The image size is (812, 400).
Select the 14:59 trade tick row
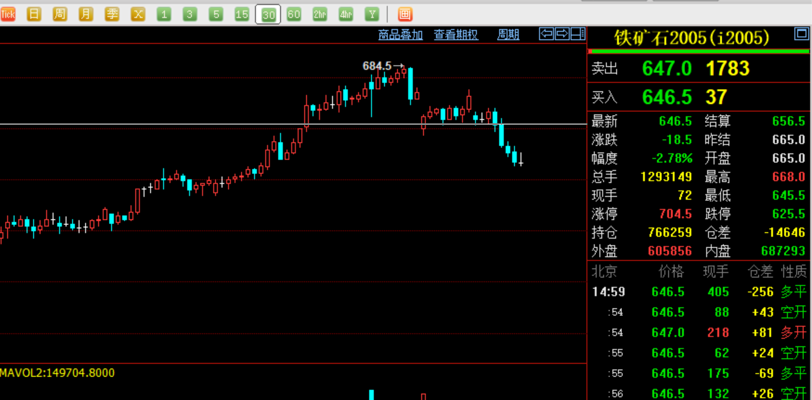[699, 292]
